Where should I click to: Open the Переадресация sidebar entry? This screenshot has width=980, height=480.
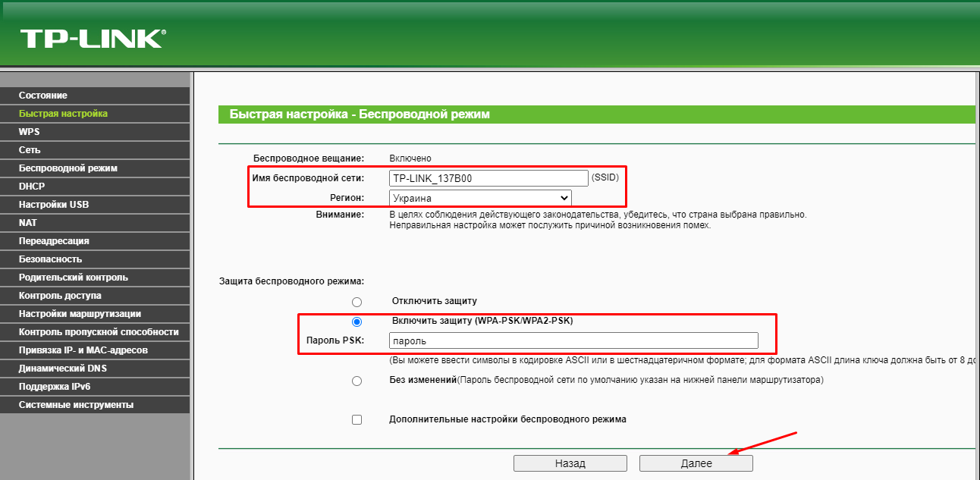(x=95, y=241)
